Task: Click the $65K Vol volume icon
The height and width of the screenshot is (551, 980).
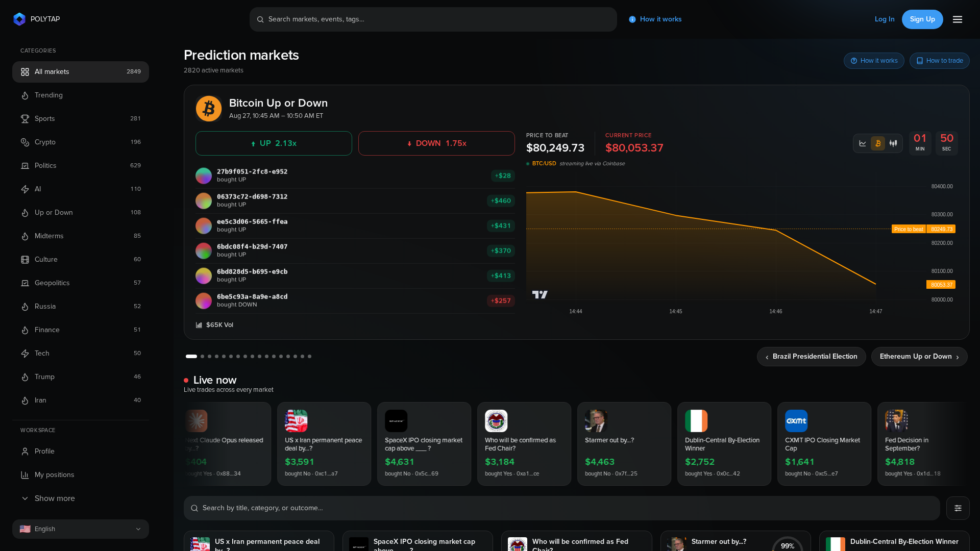Action: pos(199,325)
